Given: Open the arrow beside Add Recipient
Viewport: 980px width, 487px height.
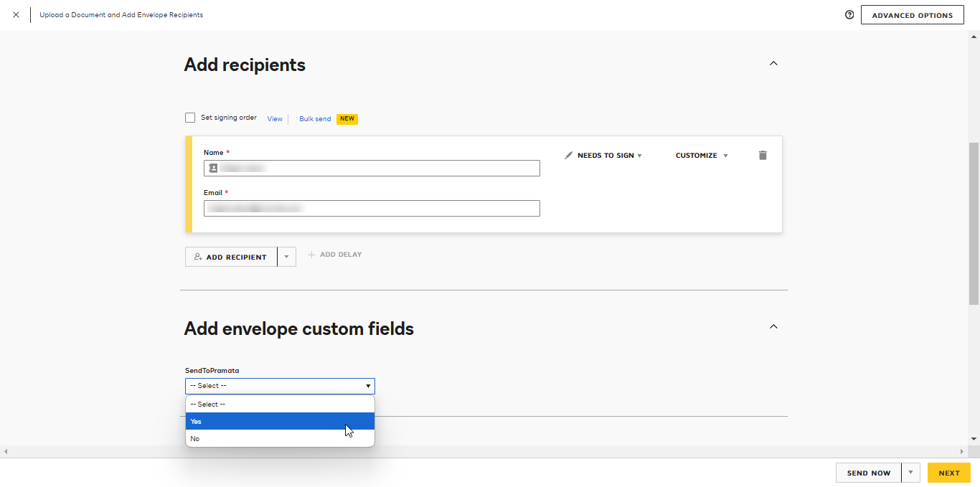Looking at the screenshot, I should pos(286,257).
